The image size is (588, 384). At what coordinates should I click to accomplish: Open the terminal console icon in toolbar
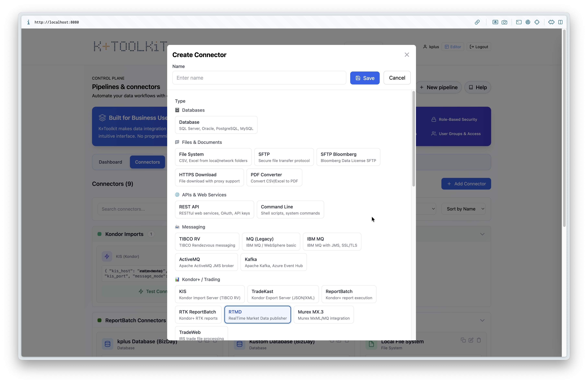tap(519, 22)
